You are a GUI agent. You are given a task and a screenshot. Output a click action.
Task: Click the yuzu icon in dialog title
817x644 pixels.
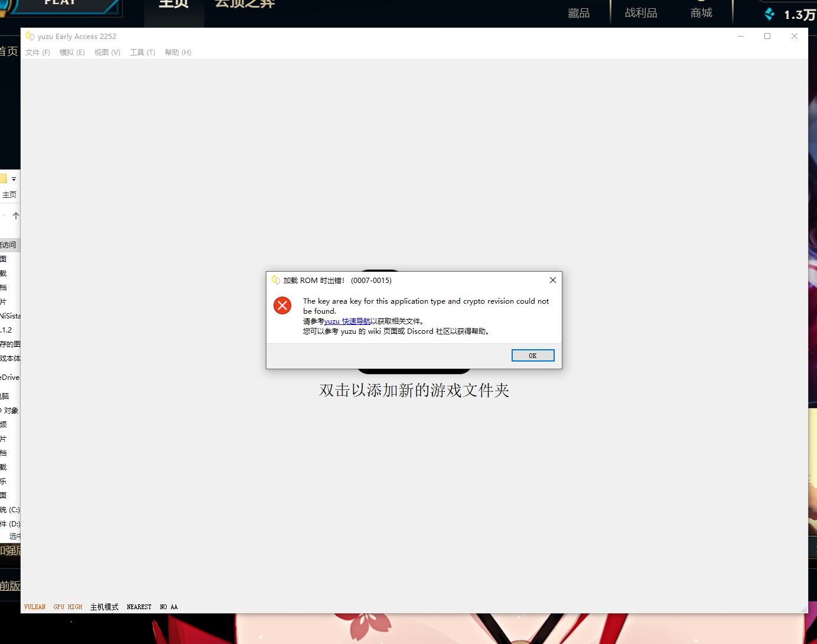(275, 280)
